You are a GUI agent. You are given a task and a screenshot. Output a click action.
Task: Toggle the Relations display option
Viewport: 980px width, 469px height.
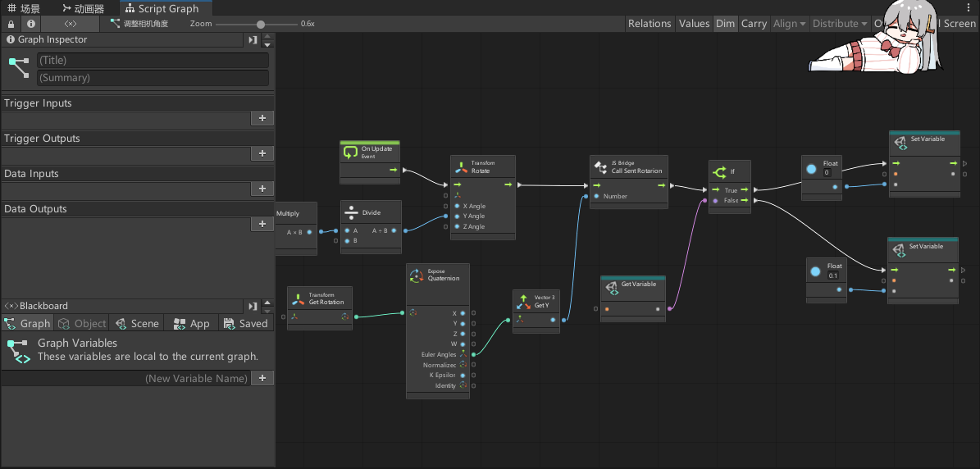[x=649, y=24]
